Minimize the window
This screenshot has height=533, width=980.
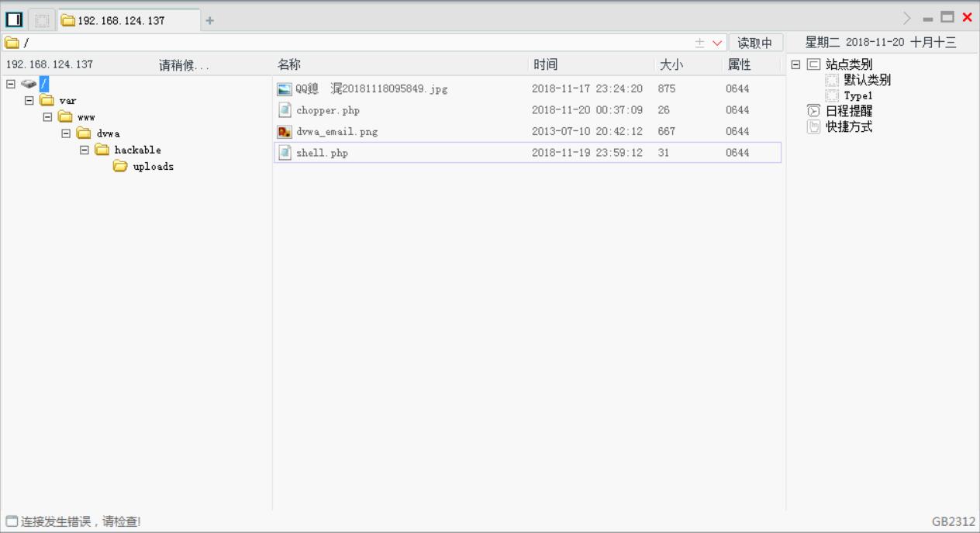pyautogui.click(x=928, y=18)
